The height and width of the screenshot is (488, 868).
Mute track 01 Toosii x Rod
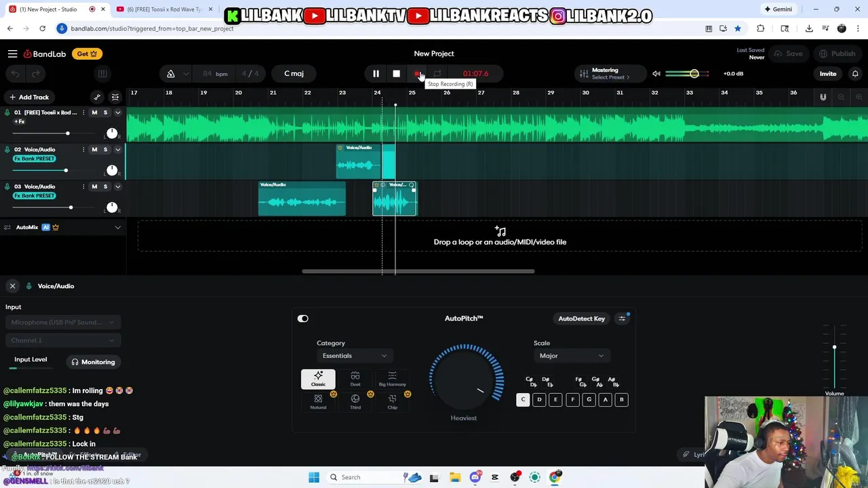(x=94, y=113)
